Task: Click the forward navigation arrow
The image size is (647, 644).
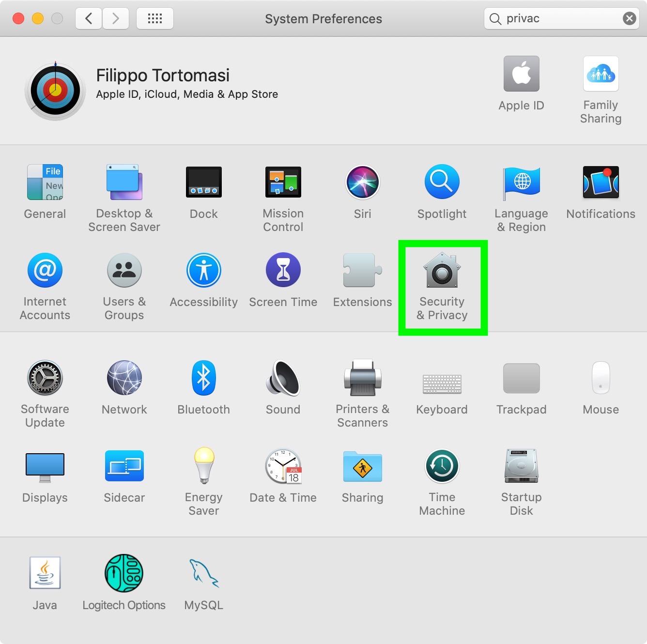Action: click(116, 18)
